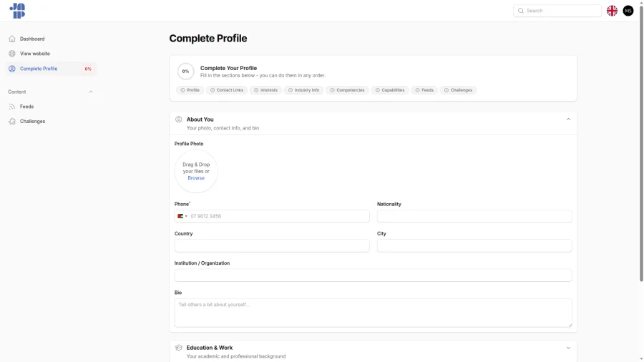
Task: Jump to the Industry Info chip
Action: point(303,90)
